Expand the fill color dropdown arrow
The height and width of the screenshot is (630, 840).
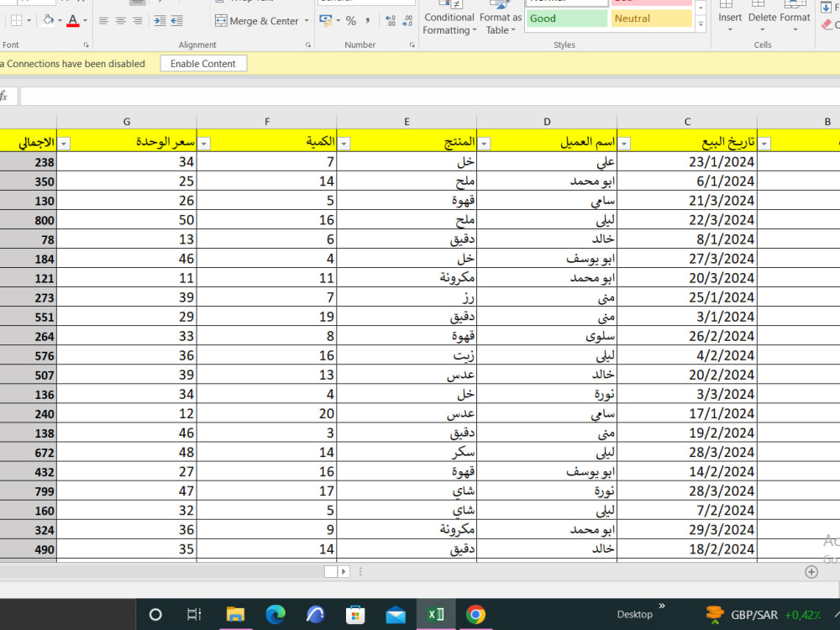coord(60,20)
